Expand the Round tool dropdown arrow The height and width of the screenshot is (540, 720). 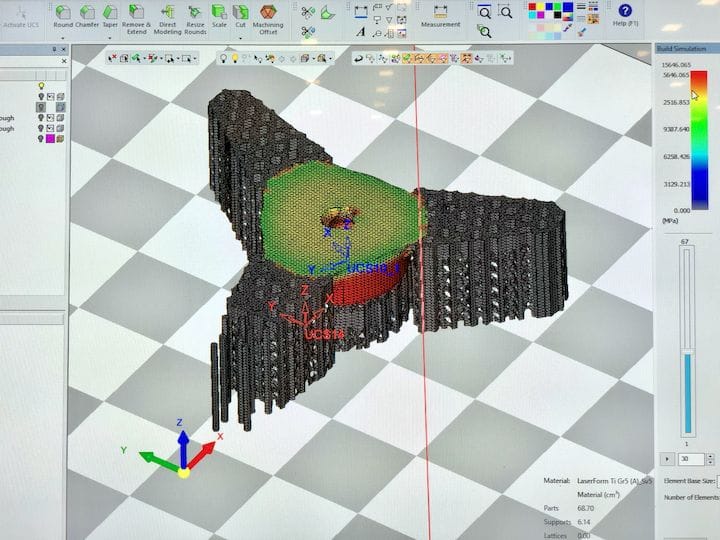click(x=63, y=39)
